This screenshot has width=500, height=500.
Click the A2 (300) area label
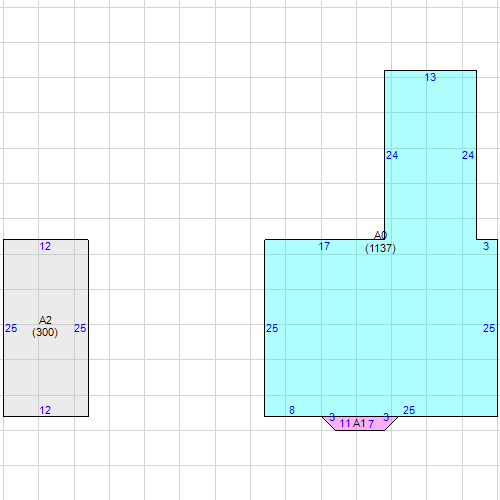click(45, 326)
